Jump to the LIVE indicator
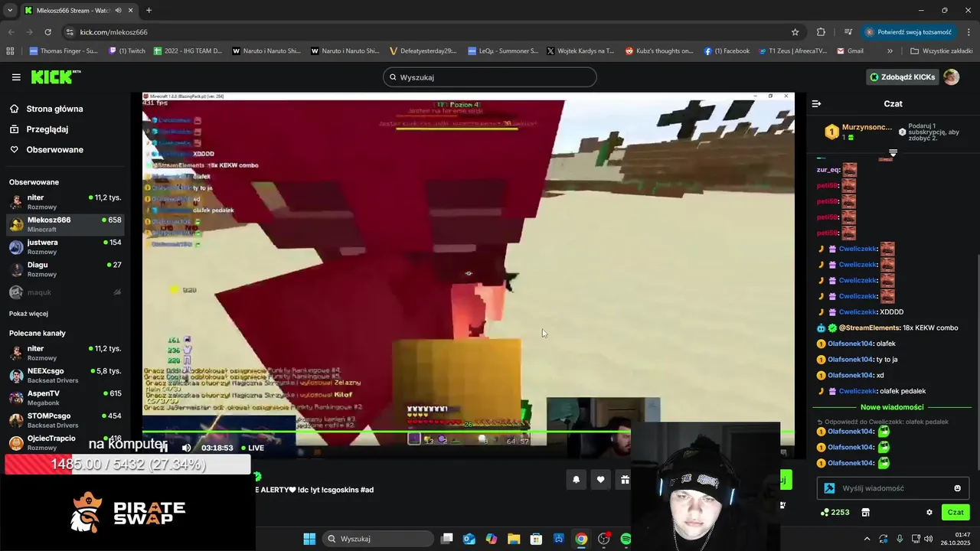This screenshot has width=980, height=551. coord(253,448)
